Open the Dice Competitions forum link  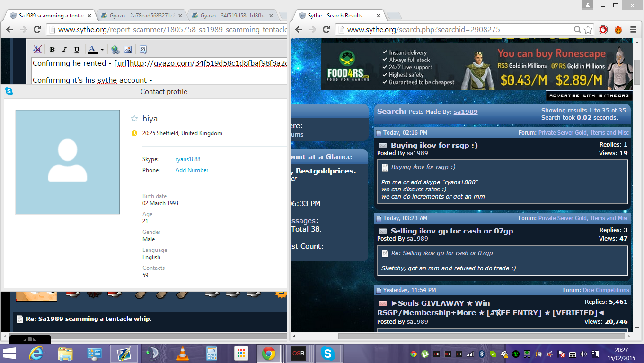click(606, 290)
